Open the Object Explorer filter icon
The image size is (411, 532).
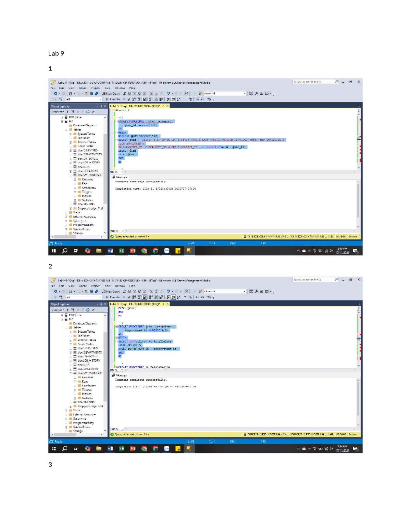83,111
